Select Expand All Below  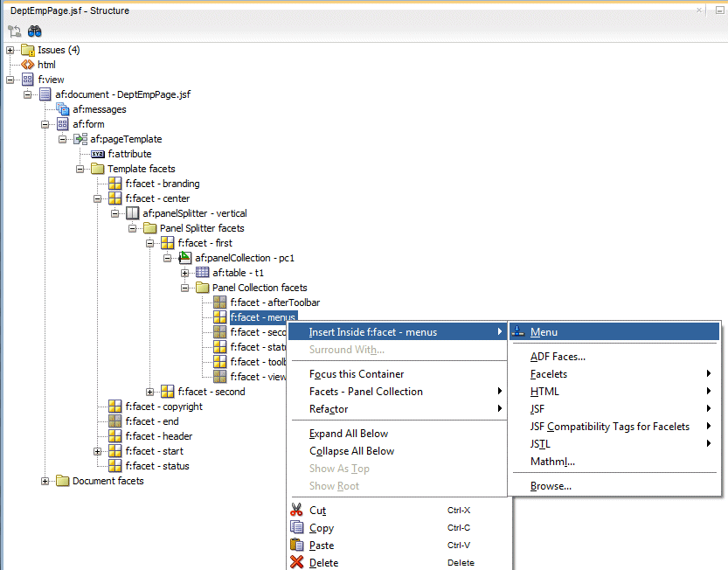(398, 434)
